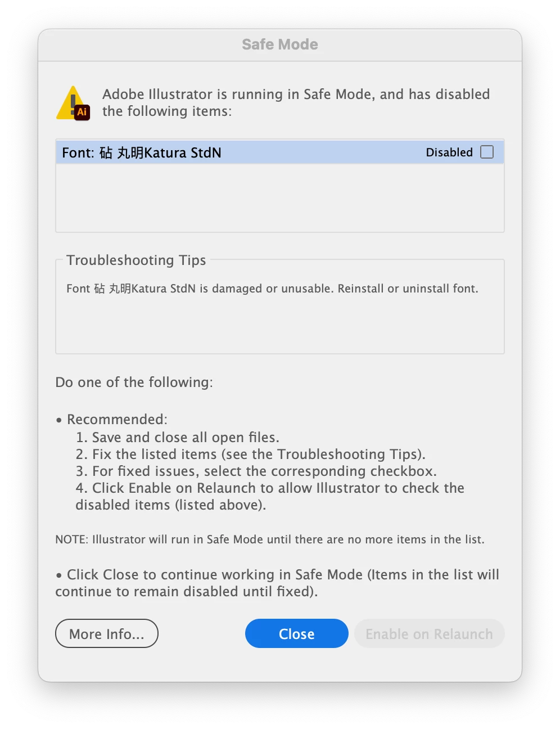Click step 2 Fix the listed items text
Screen dimensions: 560x729
(251, 454)
